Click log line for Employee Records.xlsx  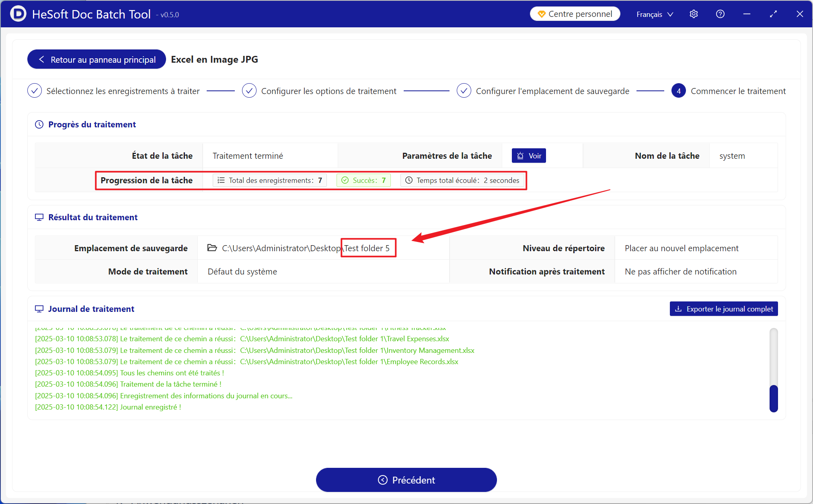(246, 362)
